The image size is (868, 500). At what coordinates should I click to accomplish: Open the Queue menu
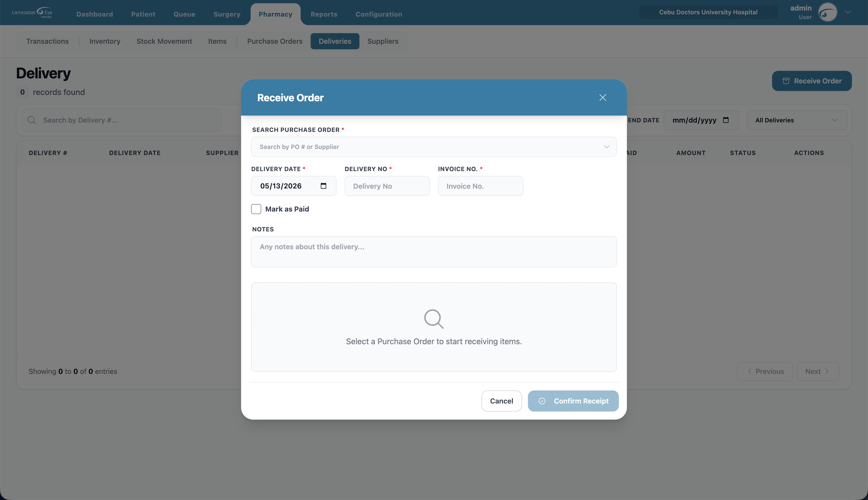[x=184, y=14]
